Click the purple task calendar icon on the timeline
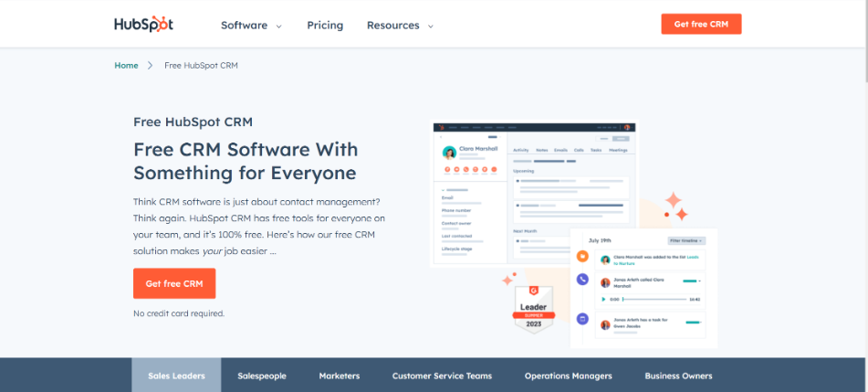 point(581,319)
